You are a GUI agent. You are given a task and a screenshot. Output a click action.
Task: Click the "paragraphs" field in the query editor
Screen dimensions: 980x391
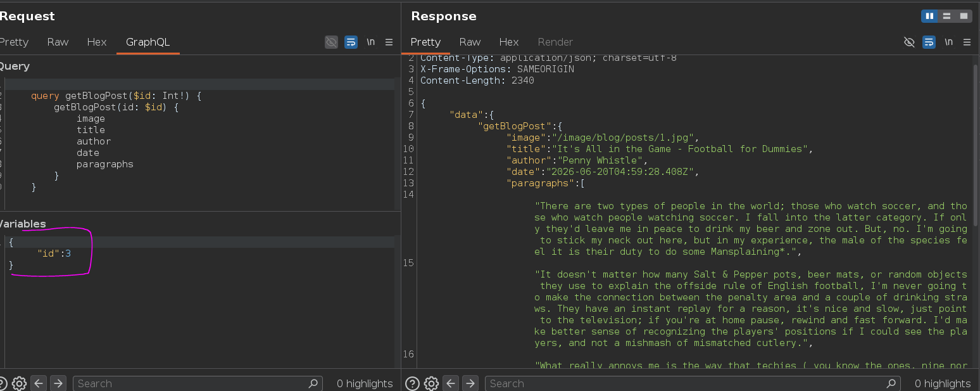(x=105, y=164)
